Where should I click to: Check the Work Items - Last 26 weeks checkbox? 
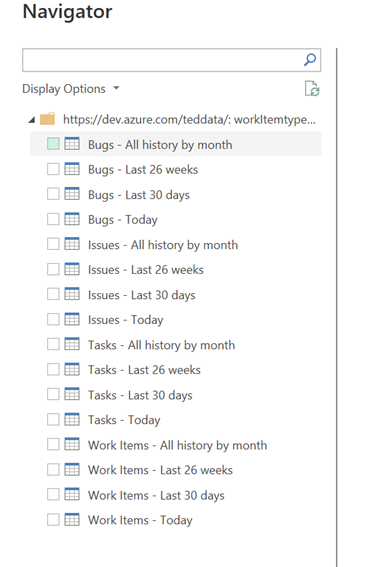click(53, 469)
